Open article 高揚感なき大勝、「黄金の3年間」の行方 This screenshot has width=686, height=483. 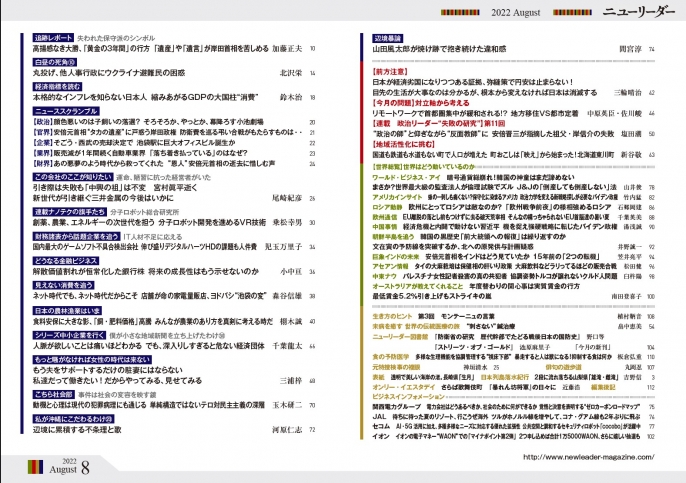[x=120, y=48]
